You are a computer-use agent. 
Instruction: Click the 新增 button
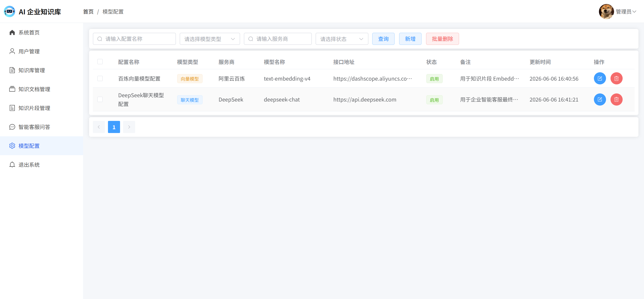click(410, 39)
